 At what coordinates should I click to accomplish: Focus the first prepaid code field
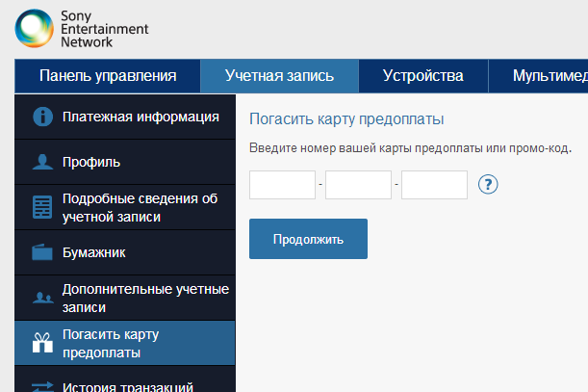tap(282, 185)
